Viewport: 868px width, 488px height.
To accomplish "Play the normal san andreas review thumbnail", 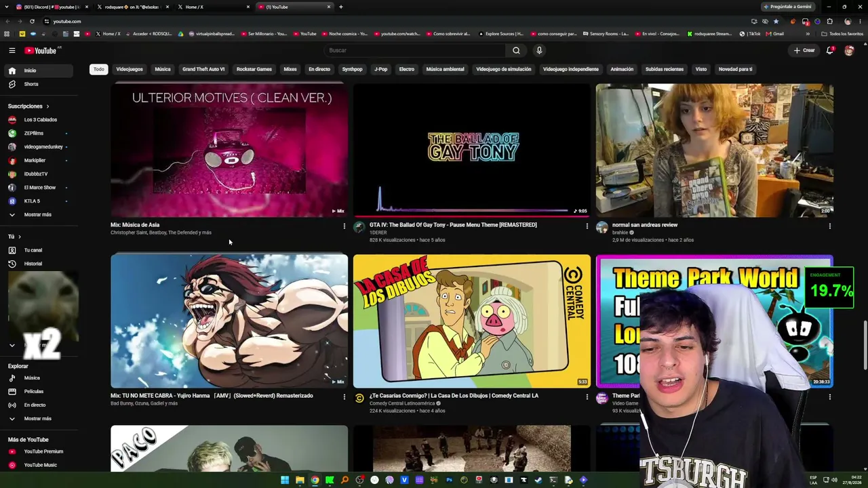I will (715, 150).
